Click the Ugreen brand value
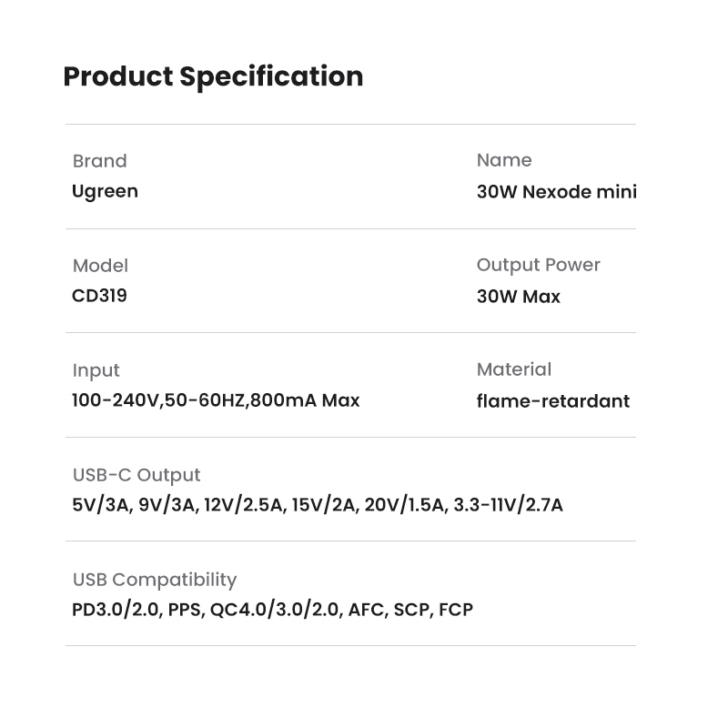This screenshot has height=728, width=728. [105, 191]
